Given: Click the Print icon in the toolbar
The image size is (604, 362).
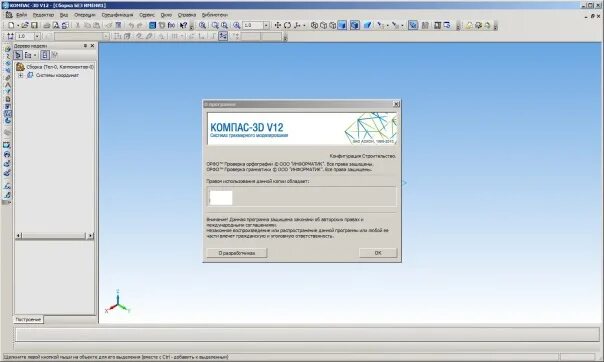Looking at the screenshot, I should point(47,25).
